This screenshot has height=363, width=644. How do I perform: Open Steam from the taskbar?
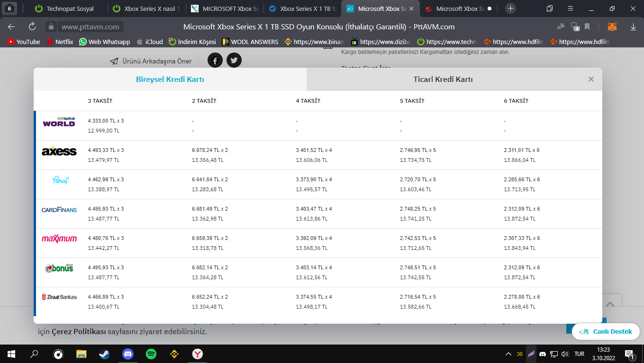(x=104, y=354)
